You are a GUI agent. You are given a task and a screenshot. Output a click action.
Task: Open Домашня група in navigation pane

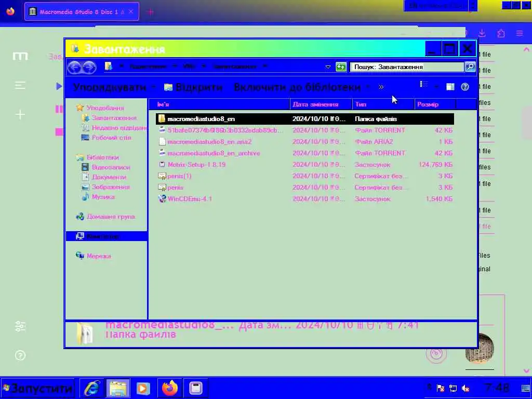(x=105, y=217)
